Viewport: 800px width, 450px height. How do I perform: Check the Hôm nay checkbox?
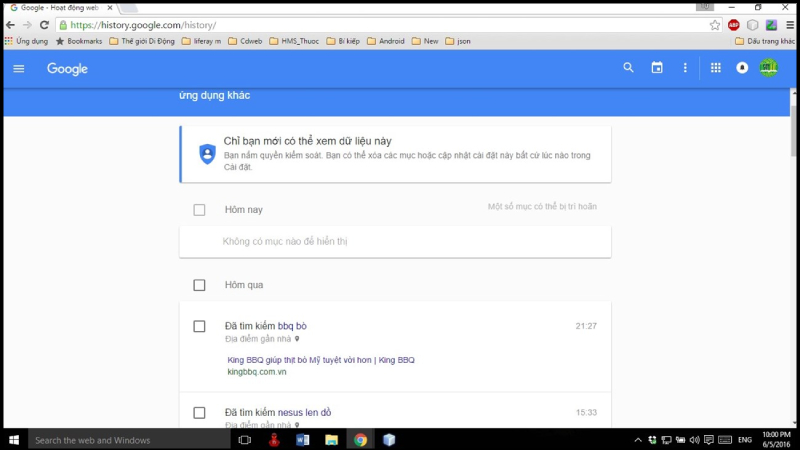[x=199, y=210]
